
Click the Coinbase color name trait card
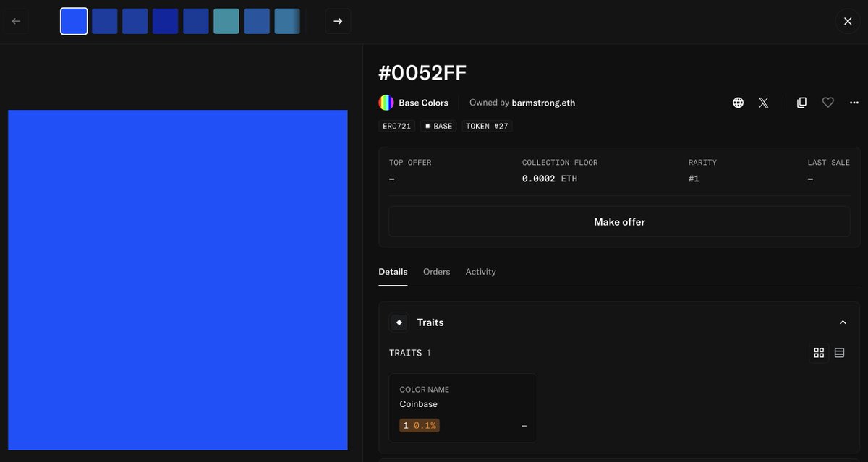click(463, 408)
